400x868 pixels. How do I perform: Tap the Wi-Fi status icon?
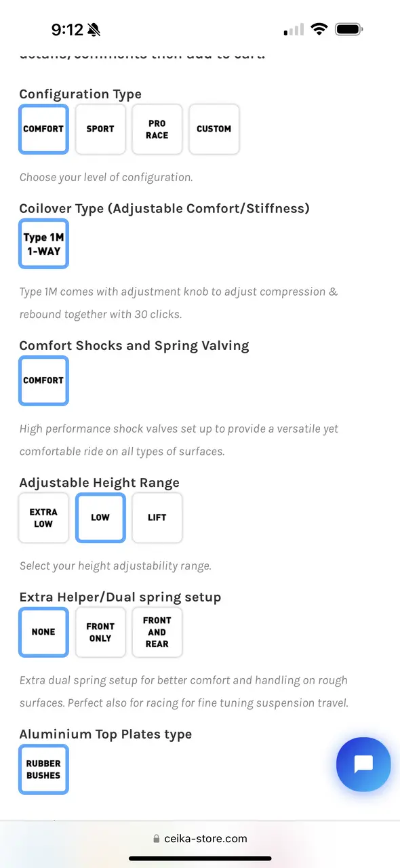319,29
